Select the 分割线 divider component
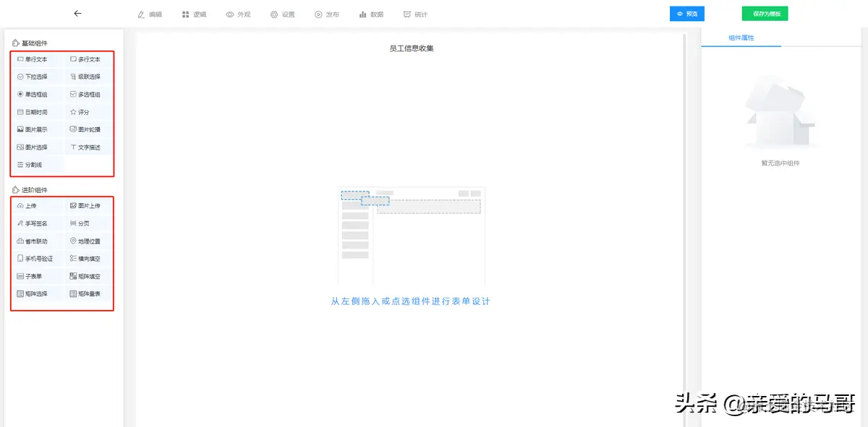The height and width of the screenshot is (427, 868). [32, 164]
